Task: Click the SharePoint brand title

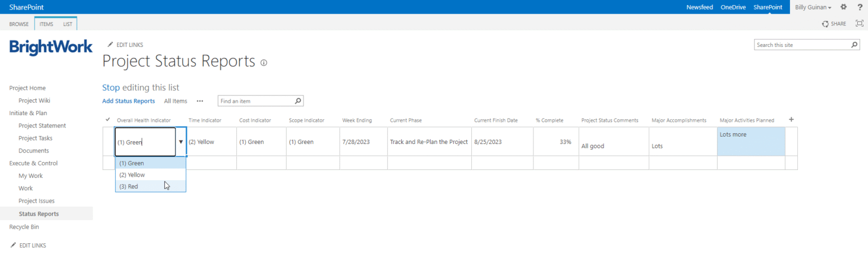Action: 27,7
